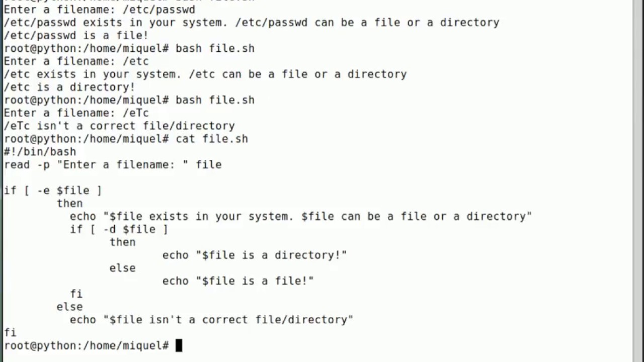Click the '/eTc isn't a correct file/directory' output
This screenshot has height=362, width=644.
coord(119,126)
